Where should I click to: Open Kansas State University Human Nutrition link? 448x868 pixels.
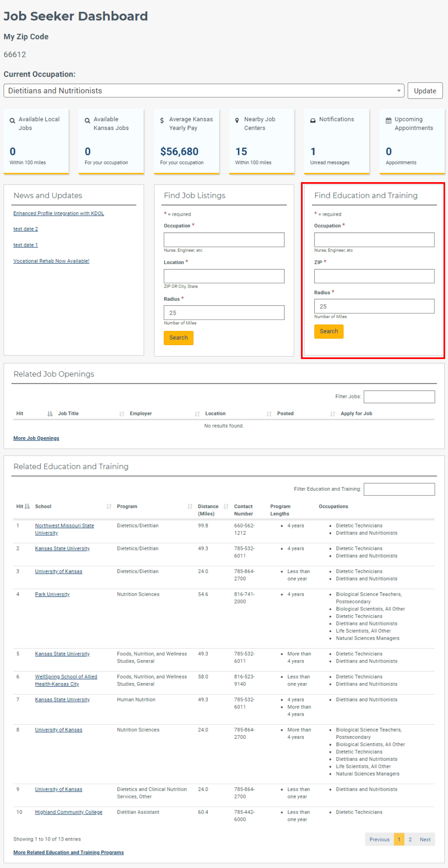[62, 700]
